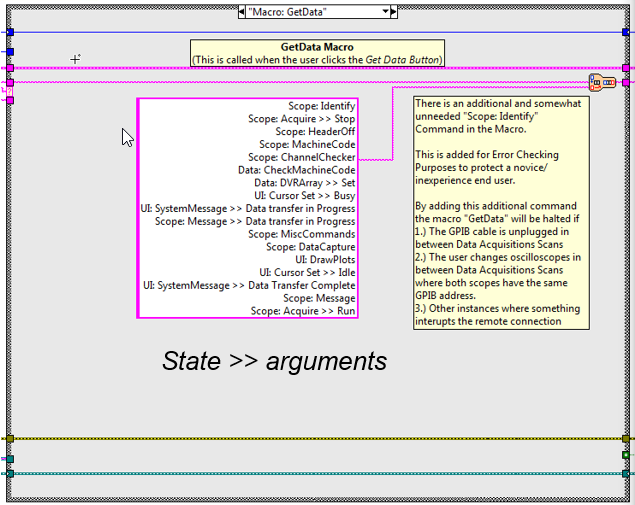Click the upper pink tunnel on right border
The width and height of the screenshot is (635, 505).
click(626, 69)
